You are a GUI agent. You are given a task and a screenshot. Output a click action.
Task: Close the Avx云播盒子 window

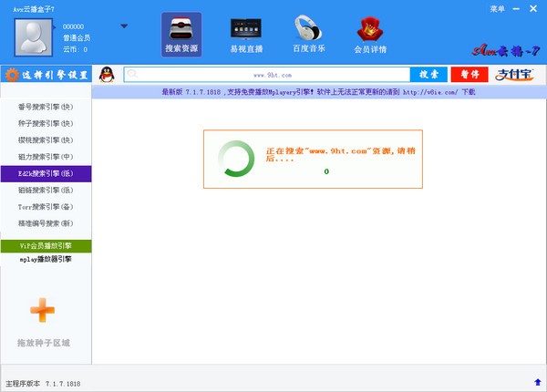[x=533, y=9]
